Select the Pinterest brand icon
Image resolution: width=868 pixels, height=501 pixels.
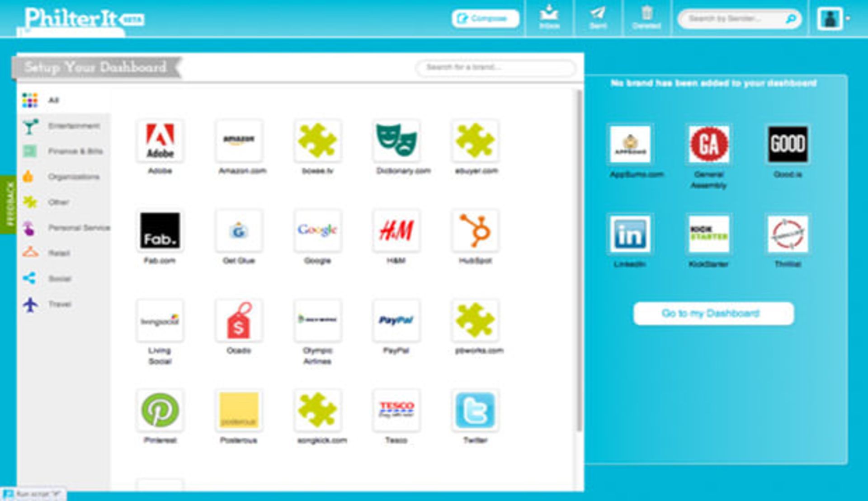tap(160, 410)
